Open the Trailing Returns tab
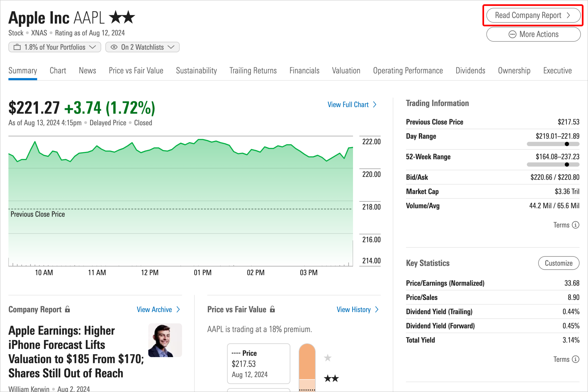 [x=253, y=71]
